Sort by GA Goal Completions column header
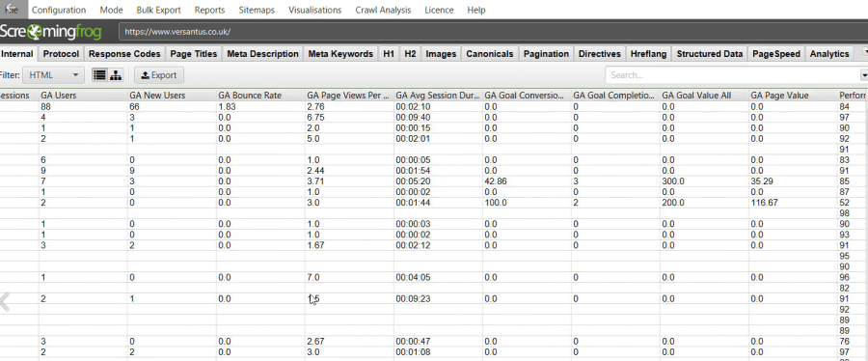This screenshot has width=868, height=361. click(x=615, y=96)
